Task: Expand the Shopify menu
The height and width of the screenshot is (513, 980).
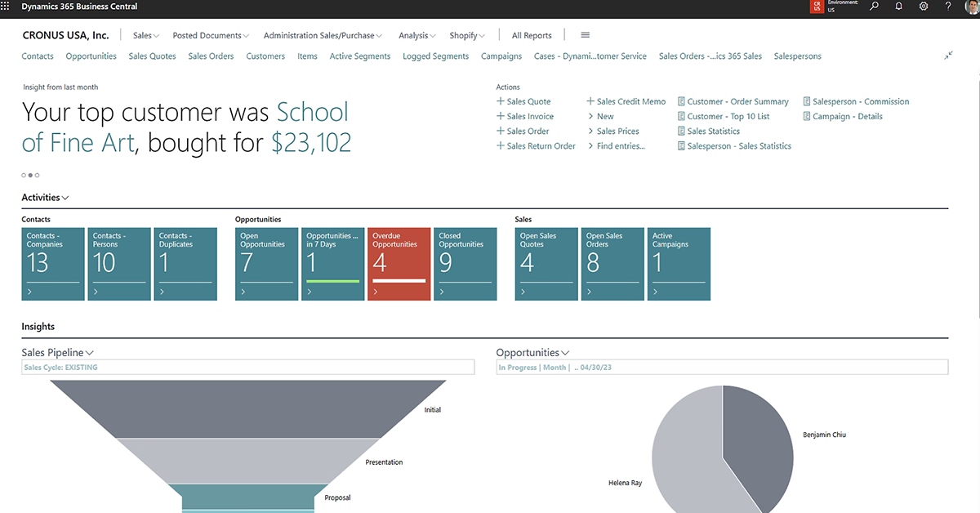Action: click(x=467, y=35)
